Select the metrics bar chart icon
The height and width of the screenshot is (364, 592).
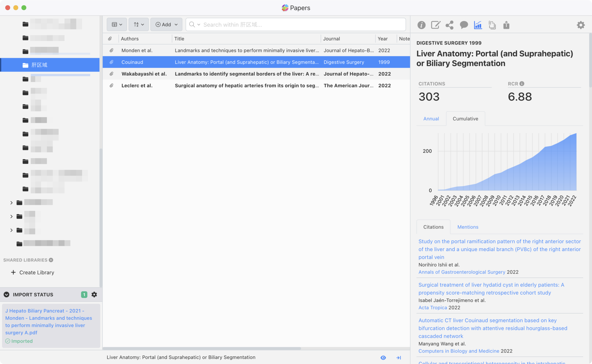[478, 25]
